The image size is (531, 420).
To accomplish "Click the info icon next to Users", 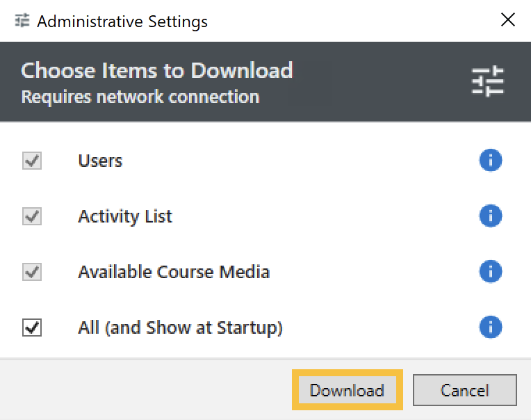I will pyautogui.click(x=490, y=161).
